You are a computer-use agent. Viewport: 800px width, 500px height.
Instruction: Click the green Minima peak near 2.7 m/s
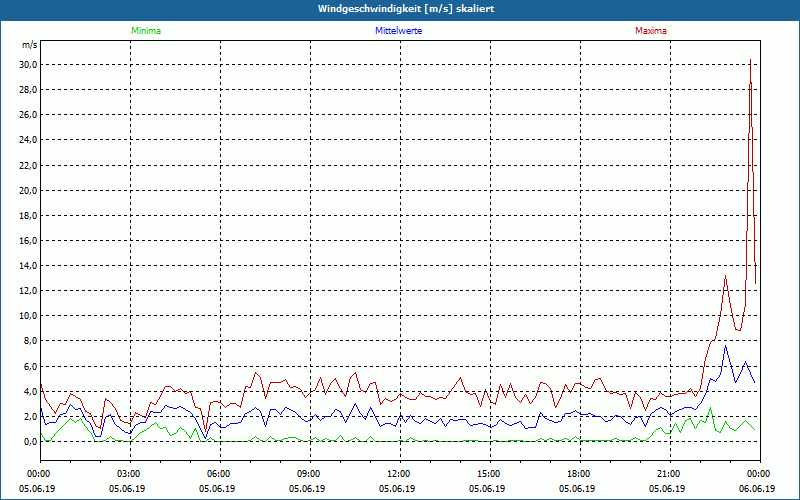tap(710, 408)
